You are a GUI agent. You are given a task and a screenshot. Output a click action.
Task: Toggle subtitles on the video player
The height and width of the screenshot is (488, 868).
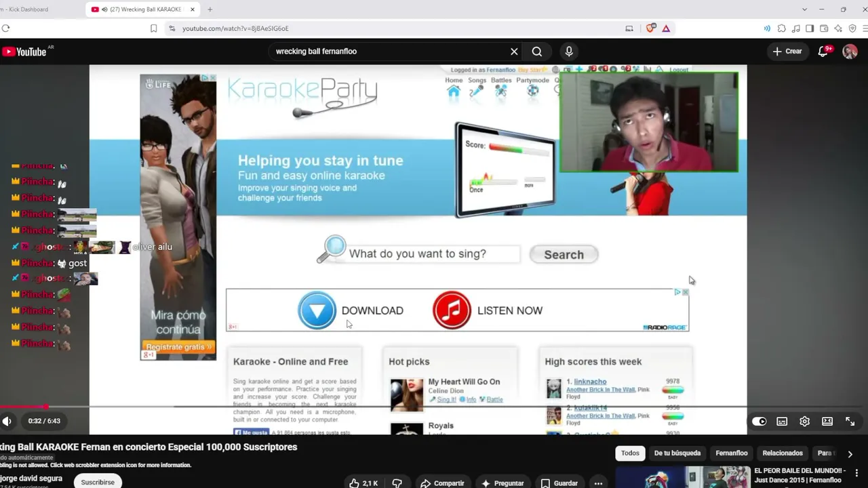click(782, 421)
